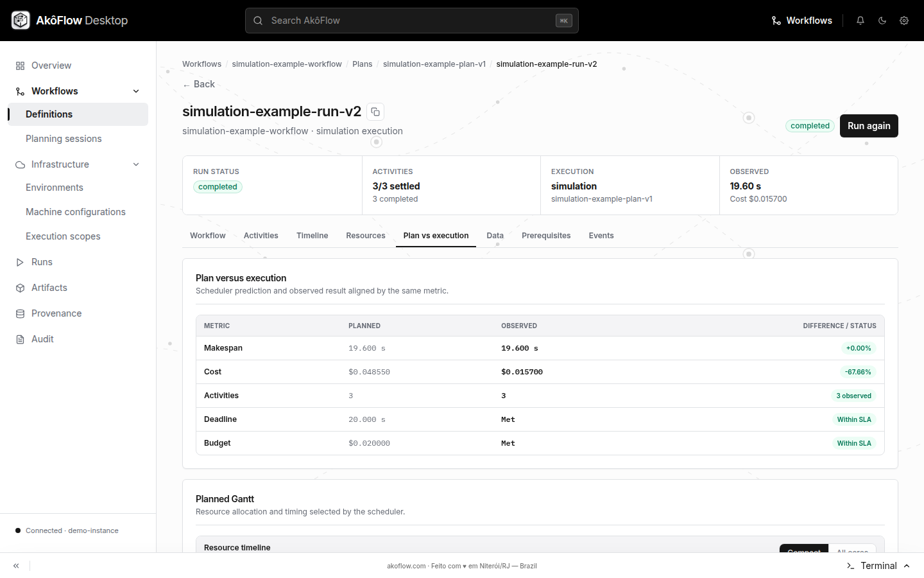Open the Plans breadcrumb link
This screenshot has width=924, height=578.
(x=362, y=64)
